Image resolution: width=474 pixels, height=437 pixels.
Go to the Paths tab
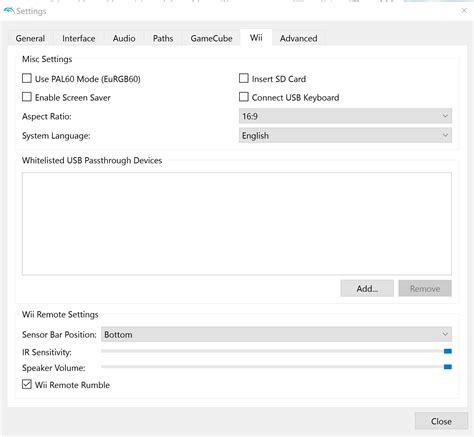click(x=163, y=38)
